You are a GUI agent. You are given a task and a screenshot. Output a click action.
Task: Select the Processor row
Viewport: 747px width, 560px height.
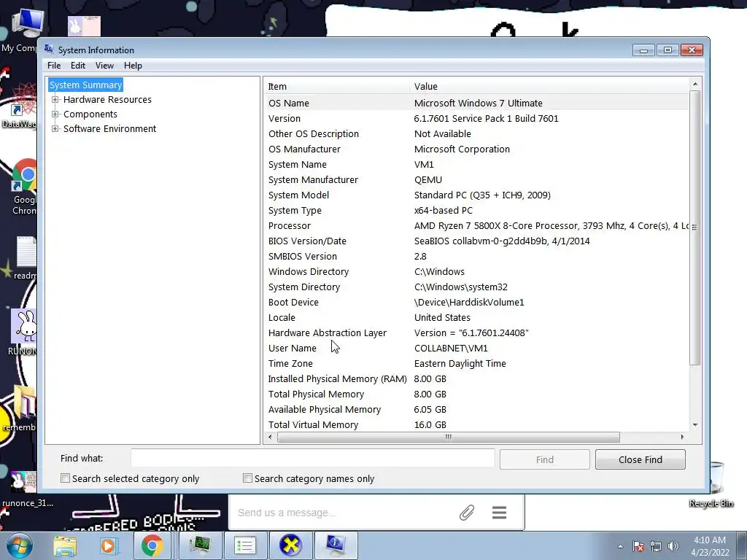point(476,226)
